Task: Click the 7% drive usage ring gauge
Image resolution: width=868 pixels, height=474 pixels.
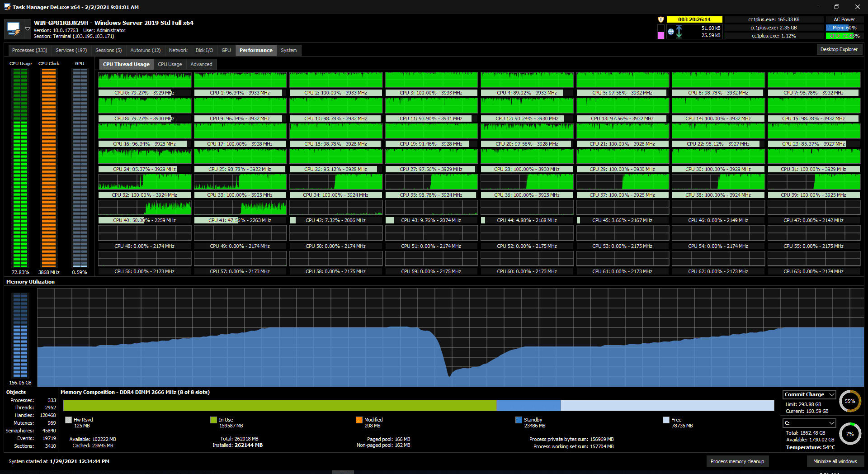Action: click(850, 434)
